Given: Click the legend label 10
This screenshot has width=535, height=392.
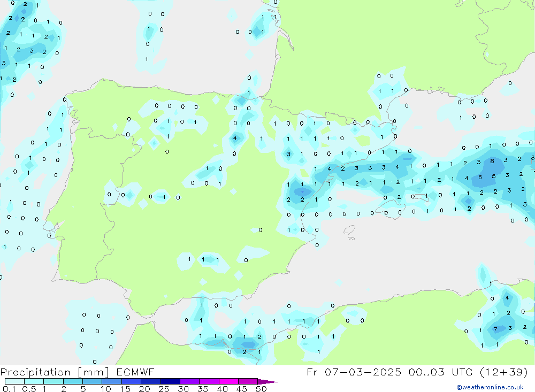Looking at the screenshot, I should tap(106, 389).
